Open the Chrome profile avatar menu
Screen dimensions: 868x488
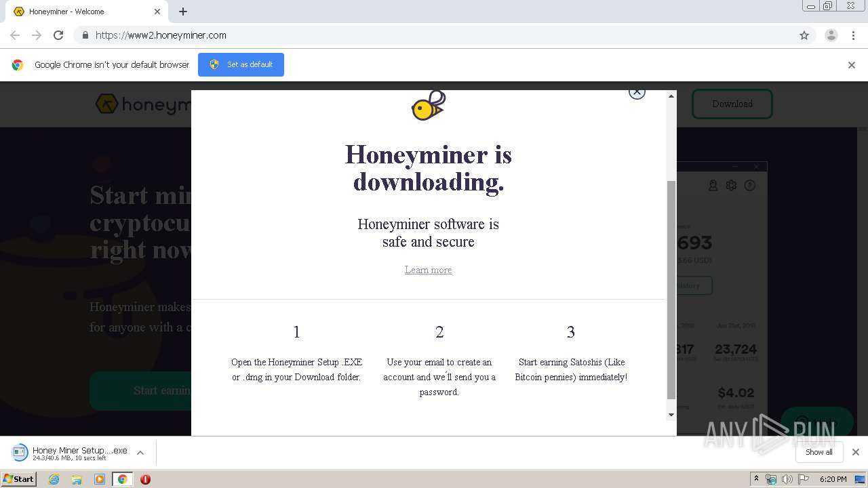click(x=831, y=35)
